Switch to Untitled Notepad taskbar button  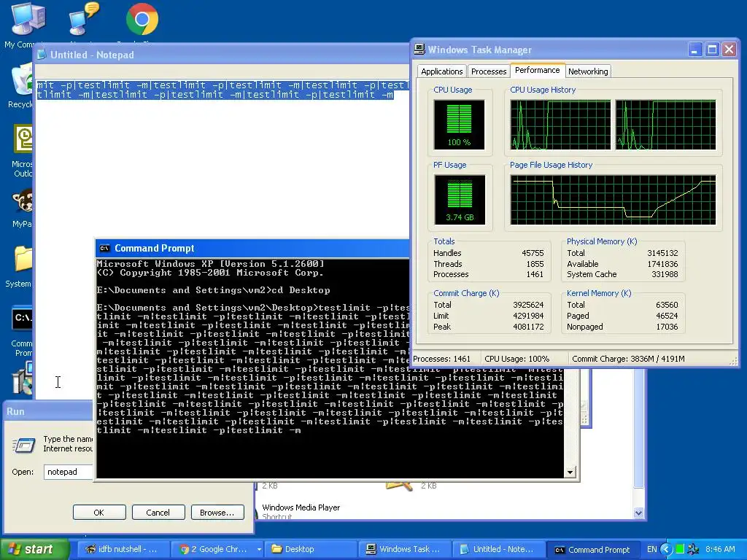tap(498, 549)
